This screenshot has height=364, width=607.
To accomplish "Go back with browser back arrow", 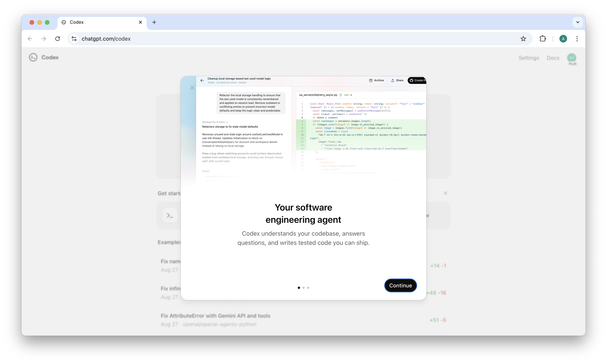I will [30, 39].
